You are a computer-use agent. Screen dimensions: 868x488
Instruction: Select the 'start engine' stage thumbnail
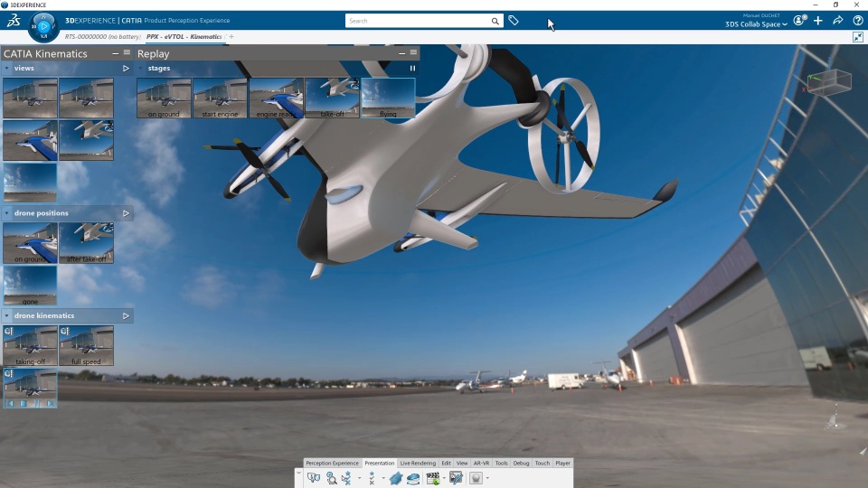click(220, 98)
